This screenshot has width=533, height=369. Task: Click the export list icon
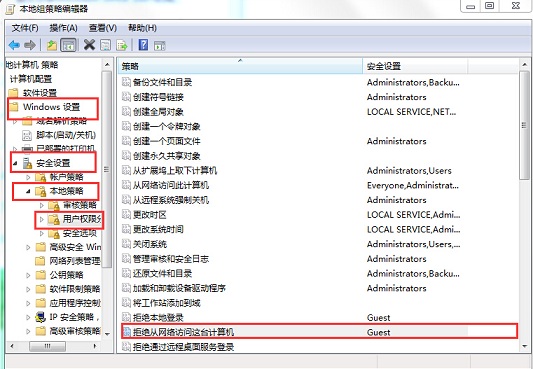121,45
